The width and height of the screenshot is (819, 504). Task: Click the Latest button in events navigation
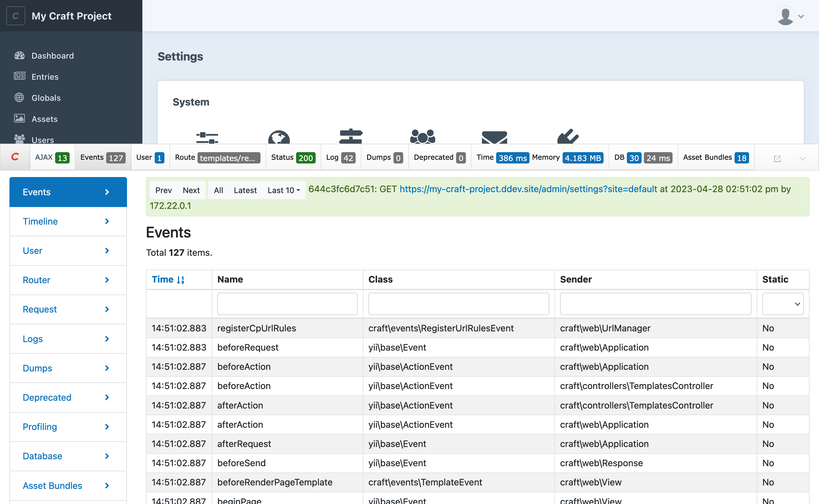(x=244, y=190)
